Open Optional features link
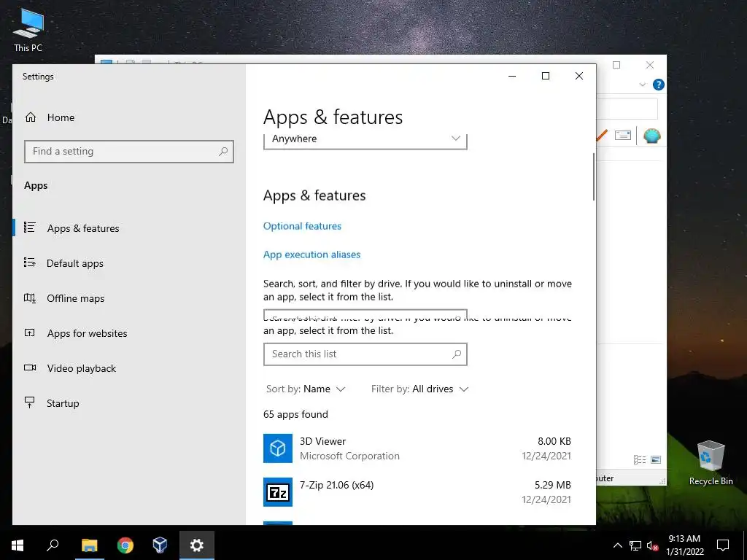Screen dimensions: 747x560 302,226
